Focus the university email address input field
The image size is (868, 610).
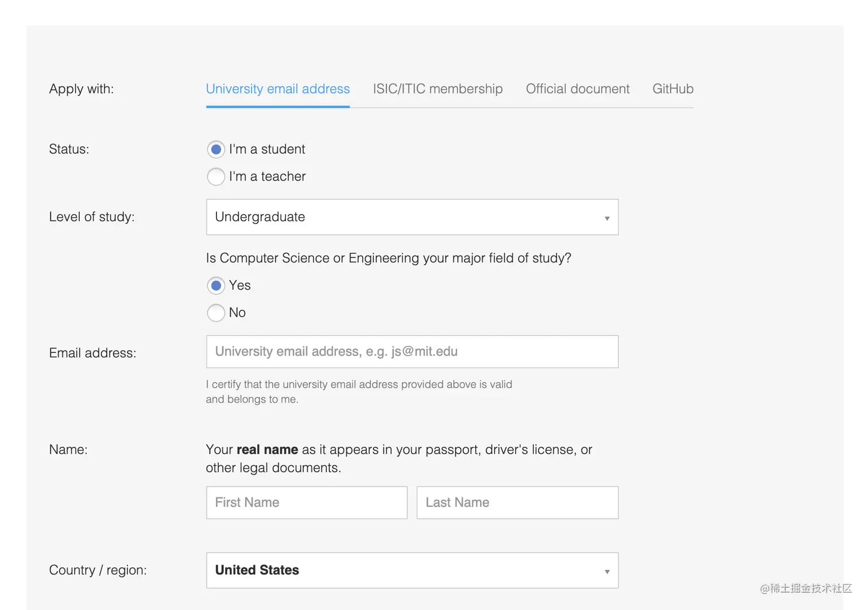tap(412, 352)
